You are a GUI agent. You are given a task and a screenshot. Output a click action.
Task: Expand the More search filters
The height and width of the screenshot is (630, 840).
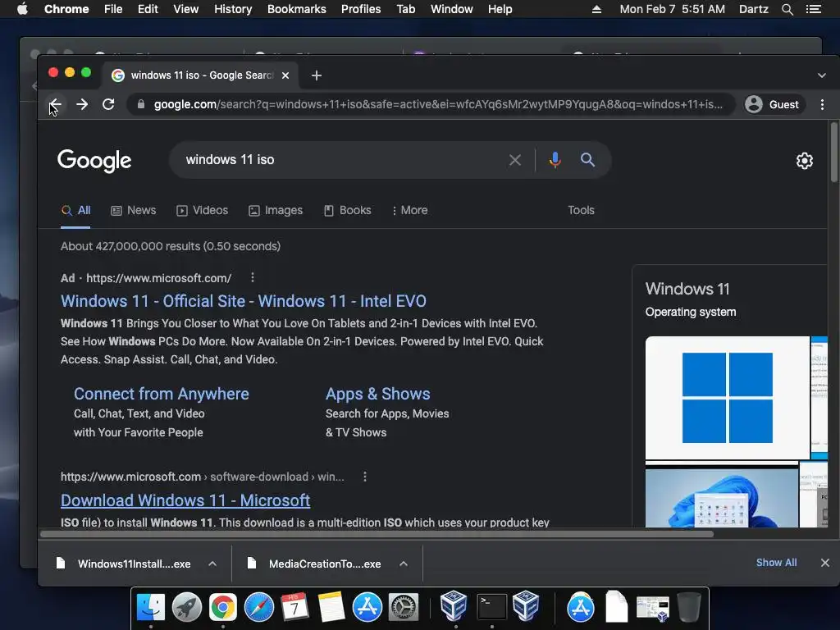click(410, 211)
